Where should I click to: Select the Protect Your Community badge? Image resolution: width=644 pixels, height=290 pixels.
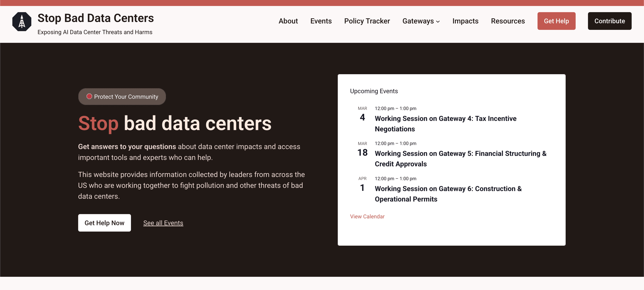122,96
